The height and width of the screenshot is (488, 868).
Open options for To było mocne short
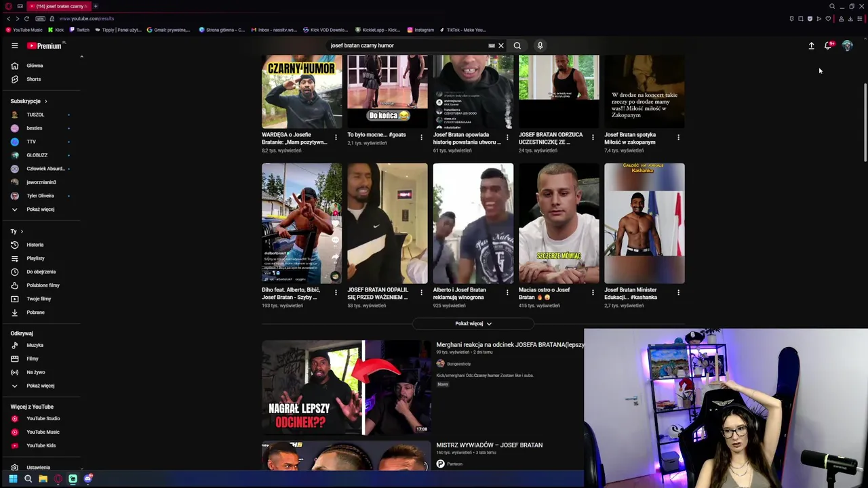tap(421, 138)
